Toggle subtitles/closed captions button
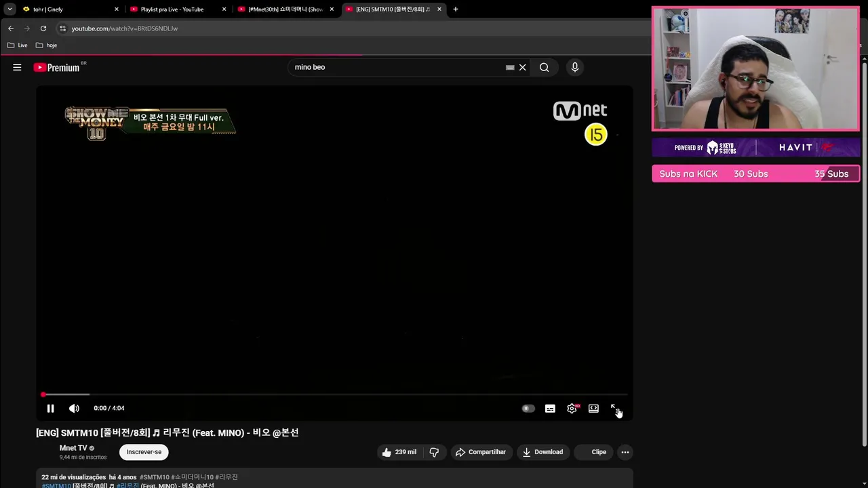 550,408
